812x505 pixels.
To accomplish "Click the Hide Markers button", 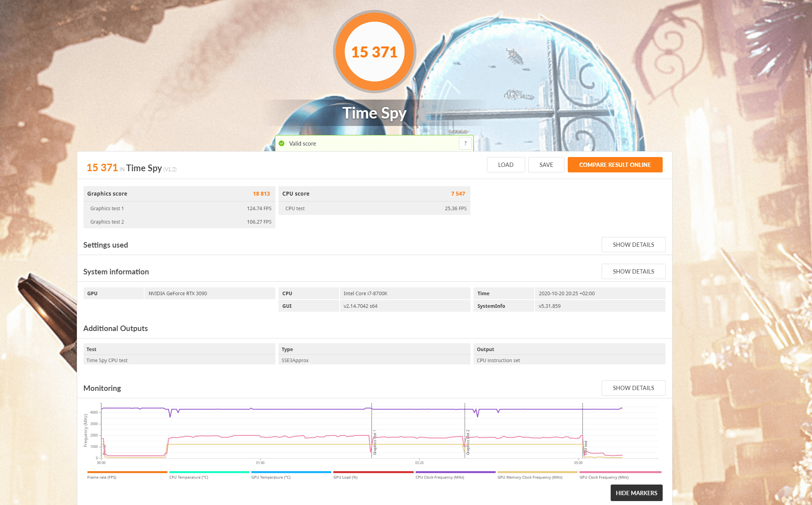I will pos(636,493).
